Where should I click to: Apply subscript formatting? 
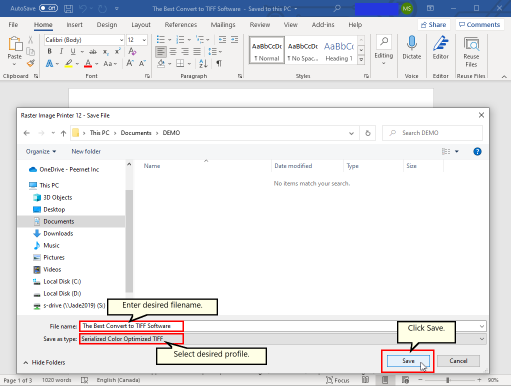pyautogui.click(x=105, y=52)
